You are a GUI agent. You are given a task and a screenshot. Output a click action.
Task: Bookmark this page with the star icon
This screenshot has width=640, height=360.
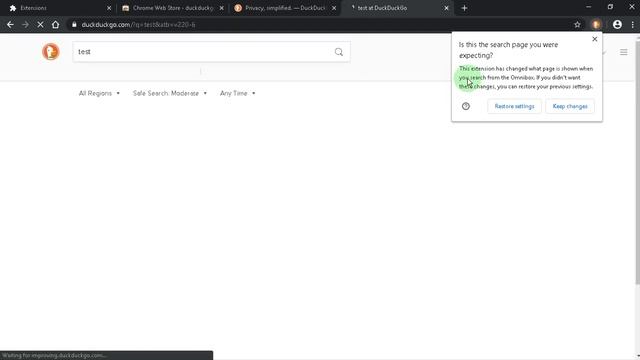[577, 24]
